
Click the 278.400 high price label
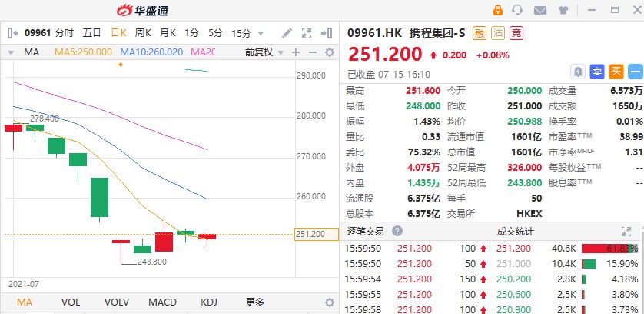point(45,119)
